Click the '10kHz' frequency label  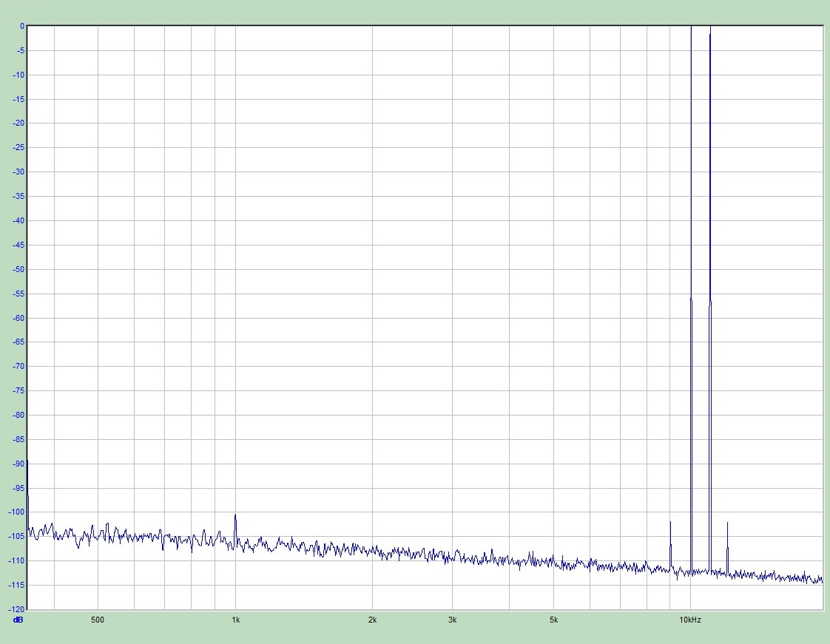[x=690, y=620]
